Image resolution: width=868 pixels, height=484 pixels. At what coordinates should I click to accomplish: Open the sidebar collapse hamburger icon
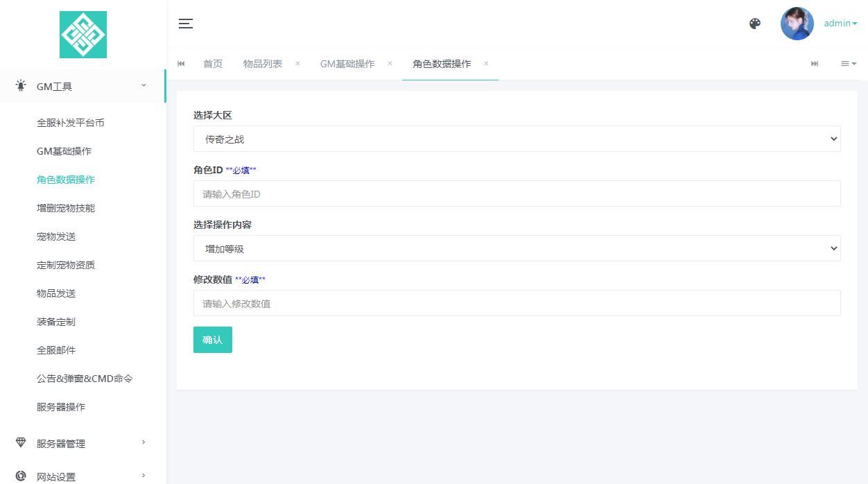pos(186,23)
